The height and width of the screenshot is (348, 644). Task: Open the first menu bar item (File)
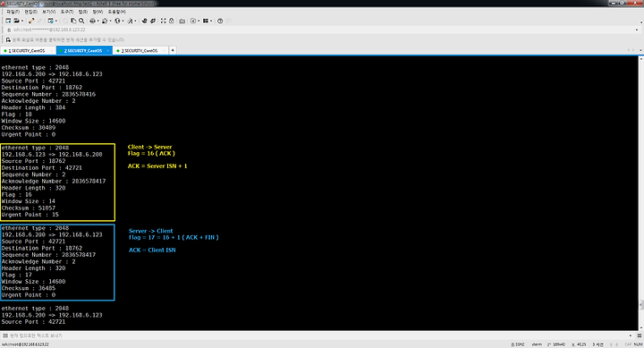pyautogui.click(x=13, y=12)
